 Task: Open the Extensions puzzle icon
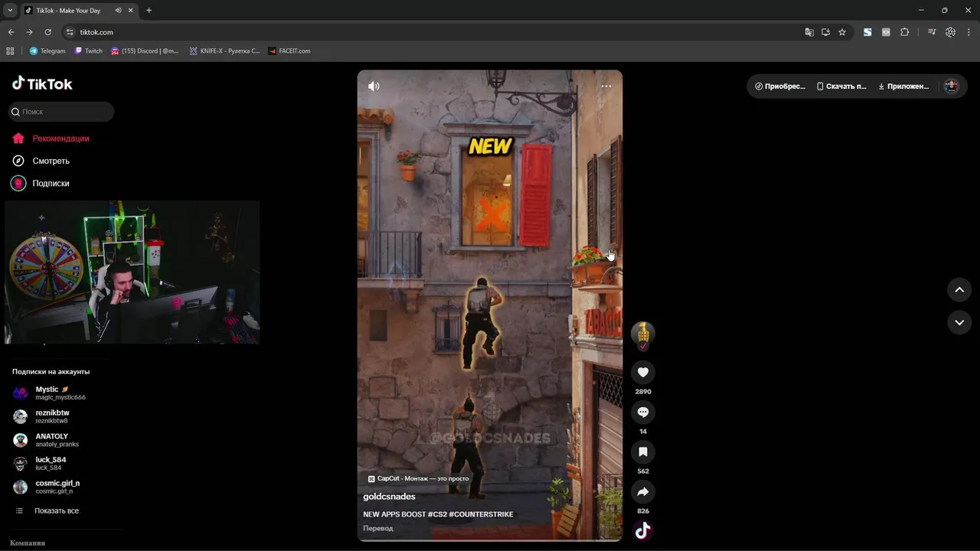(x=904, y=32)
